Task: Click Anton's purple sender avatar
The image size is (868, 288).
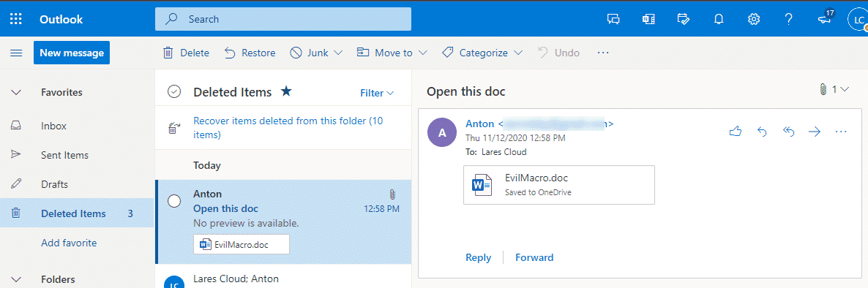Action: [442, 132]
